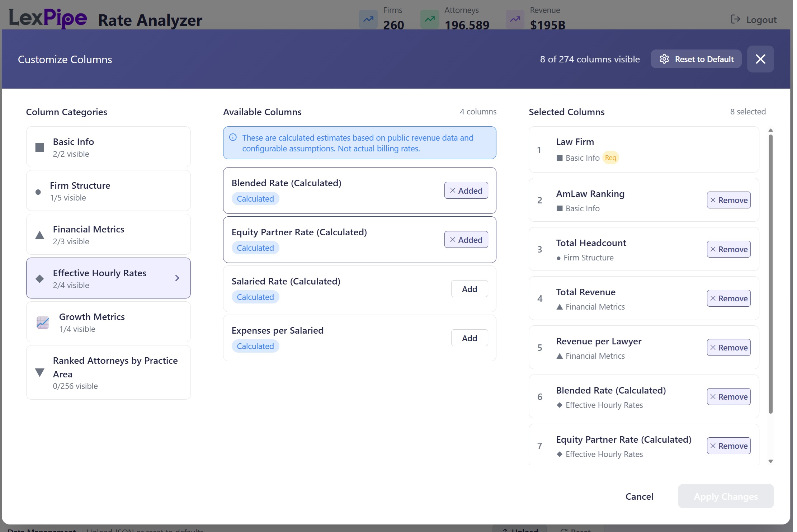This screenshot has height=532, width=797.
Task: Add the Expenses per Salaried column
Action: click(x=469, y=338)
